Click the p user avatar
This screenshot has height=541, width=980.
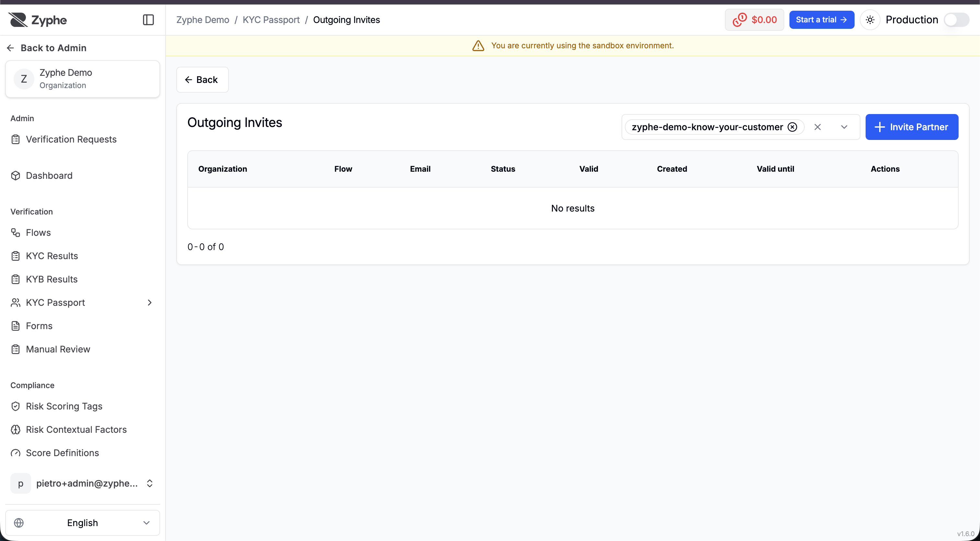(20, 484)
